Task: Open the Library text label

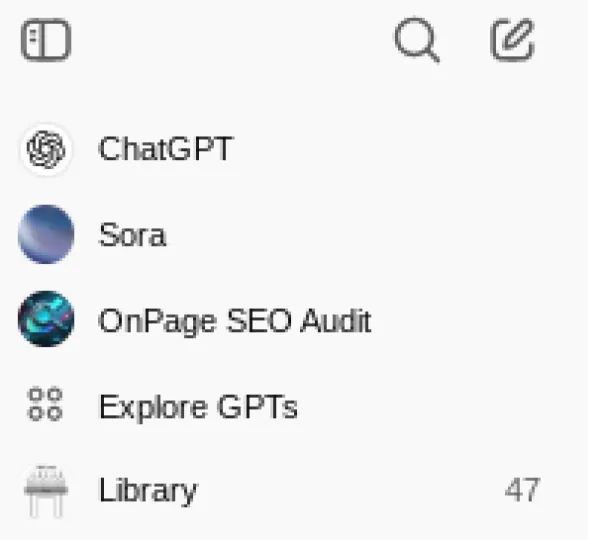Action: (x=148, y=491)
